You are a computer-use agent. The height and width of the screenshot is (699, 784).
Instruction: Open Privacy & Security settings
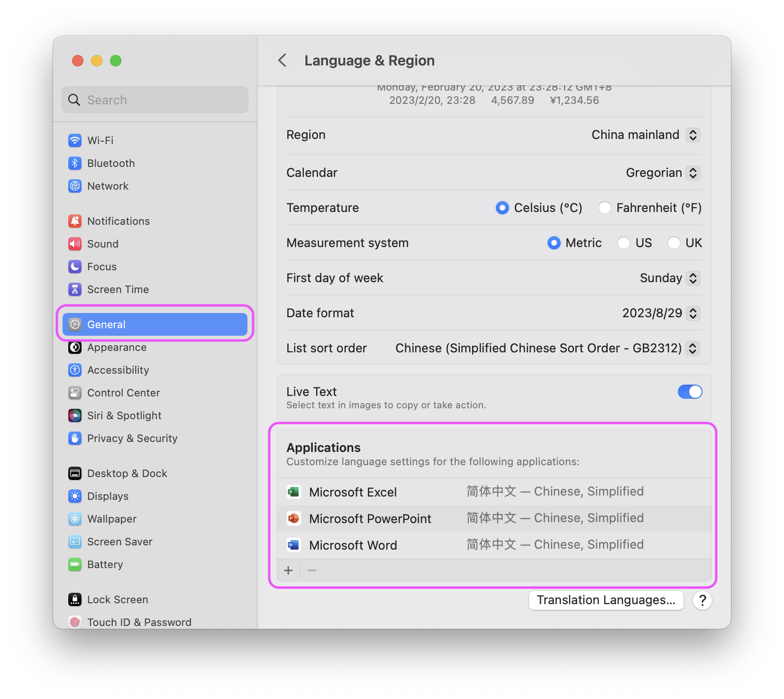tap(132, 438)
